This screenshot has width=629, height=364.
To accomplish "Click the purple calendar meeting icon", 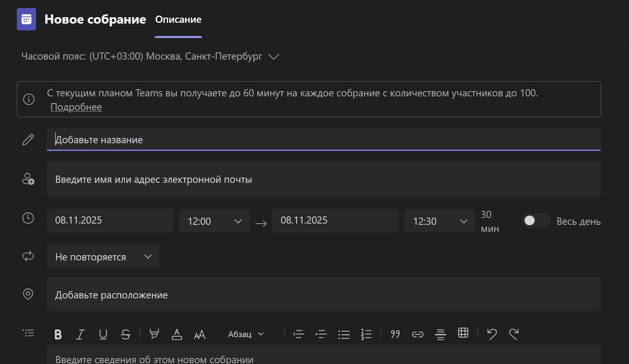I will point(26,19).
